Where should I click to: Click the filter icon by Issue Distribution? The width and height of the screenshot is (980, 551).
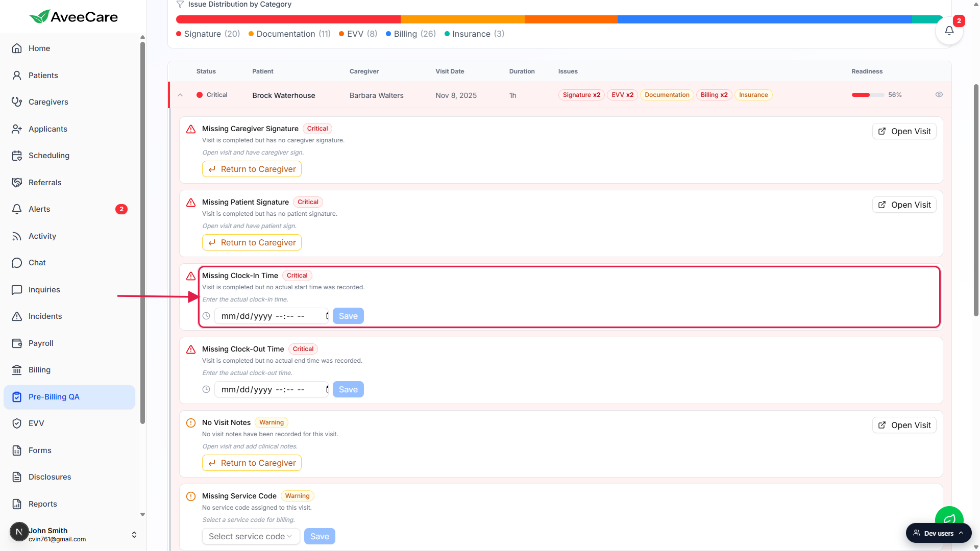point(180,5)
